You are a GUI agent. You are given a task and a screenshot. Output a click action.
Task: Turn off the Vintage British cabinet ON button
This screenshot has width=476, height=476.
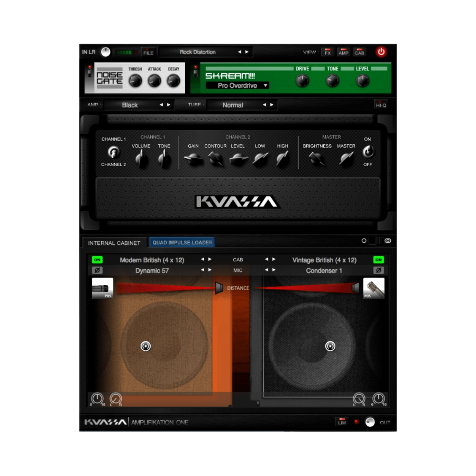(x=378, y=260)
